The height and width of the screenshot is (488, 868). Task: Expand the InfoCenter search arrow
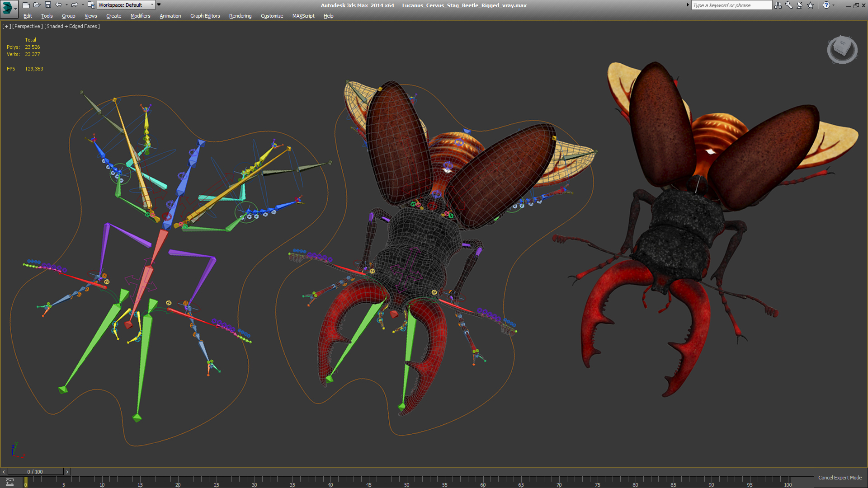(x=688, y=5)
